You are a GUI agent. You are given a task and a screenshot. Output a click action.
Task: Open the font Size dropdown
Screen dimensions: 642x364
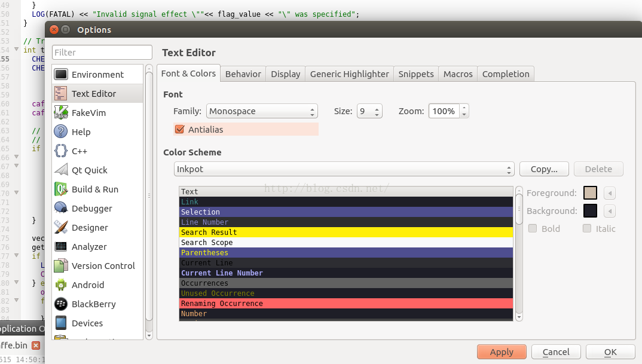click(x=370, y=111)
